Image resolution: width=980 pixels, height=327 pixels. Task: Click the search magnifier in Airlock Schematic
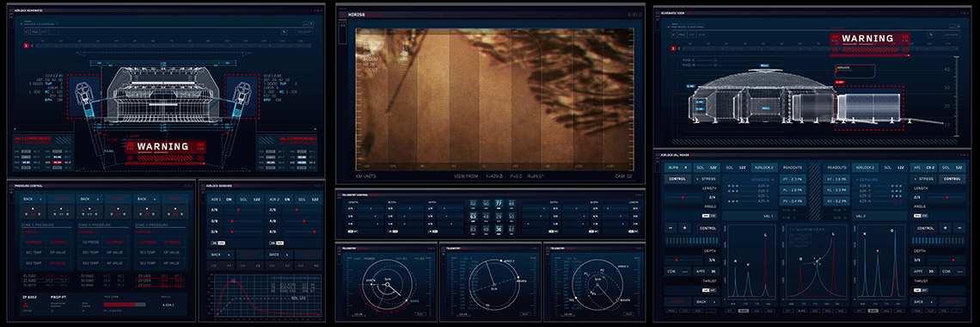284,31
